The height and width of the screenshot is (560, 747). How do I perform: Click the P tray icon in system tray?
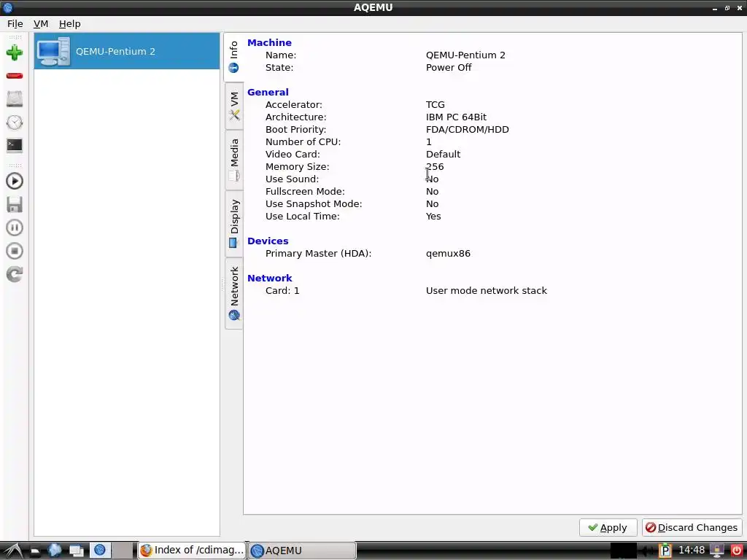click(x=665, y=551)
